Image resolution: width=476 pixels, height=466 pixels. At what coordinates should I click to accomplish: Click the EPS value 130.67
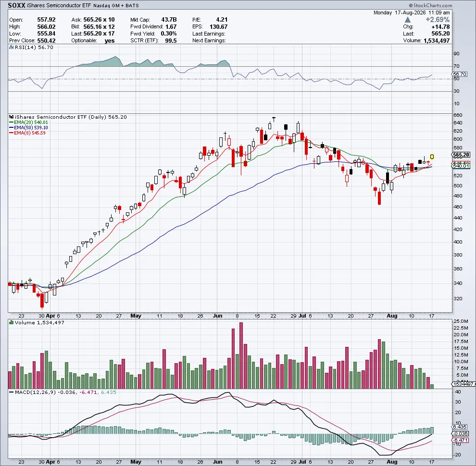click(218, 26)
